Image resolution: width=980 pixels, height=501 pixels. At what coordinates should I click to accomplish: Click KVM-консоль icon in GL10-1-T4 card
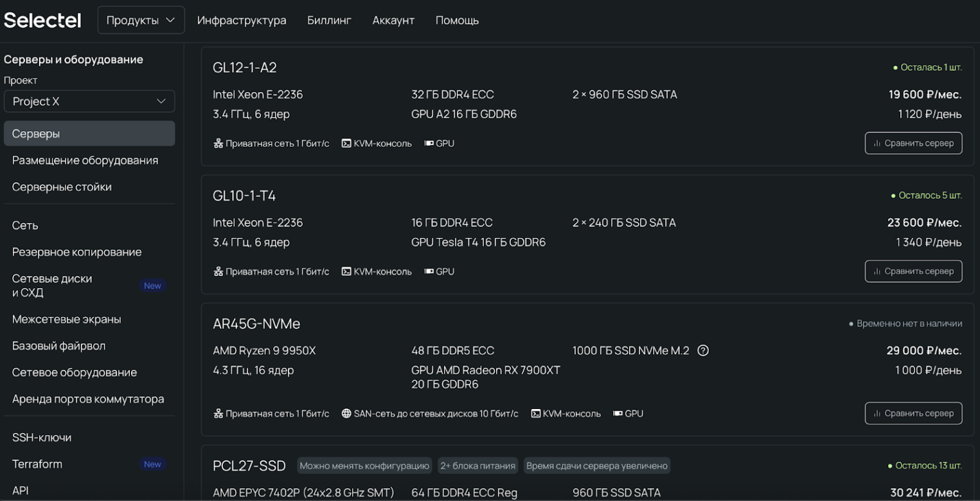[x=346, y=271]
